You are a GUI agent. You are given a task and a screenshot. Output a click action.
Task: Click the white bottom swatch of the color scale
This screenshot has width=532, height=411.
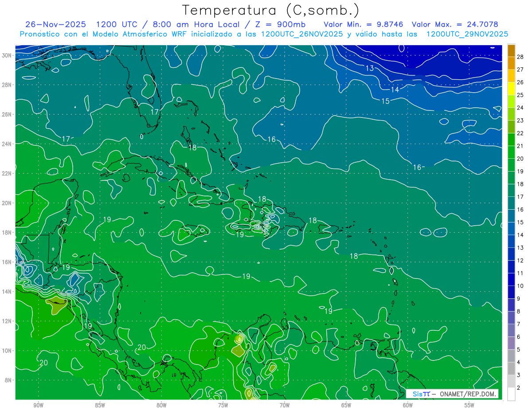[511, 394]
